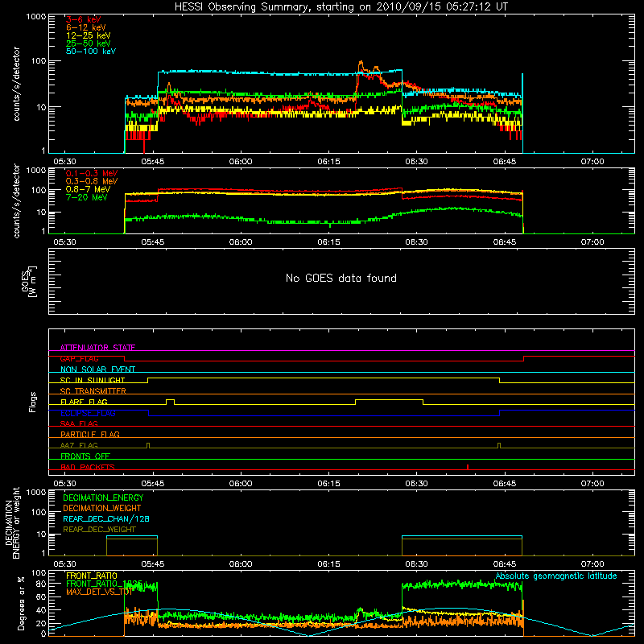Click the 0.3-0.8 MeV legend entry
Image resolution: width=644 pixels, height=644 pixels.
(92, 181)
